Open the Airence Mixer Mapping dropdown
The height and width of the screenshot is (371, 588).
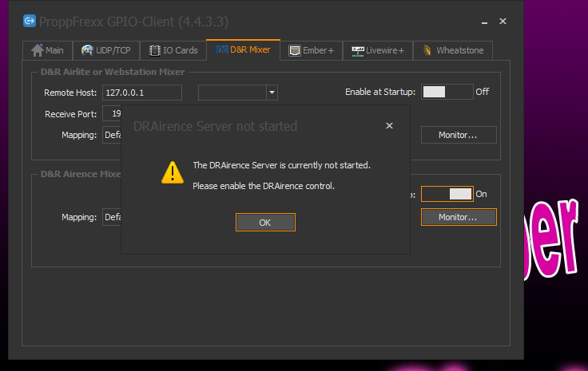(112, 217)
